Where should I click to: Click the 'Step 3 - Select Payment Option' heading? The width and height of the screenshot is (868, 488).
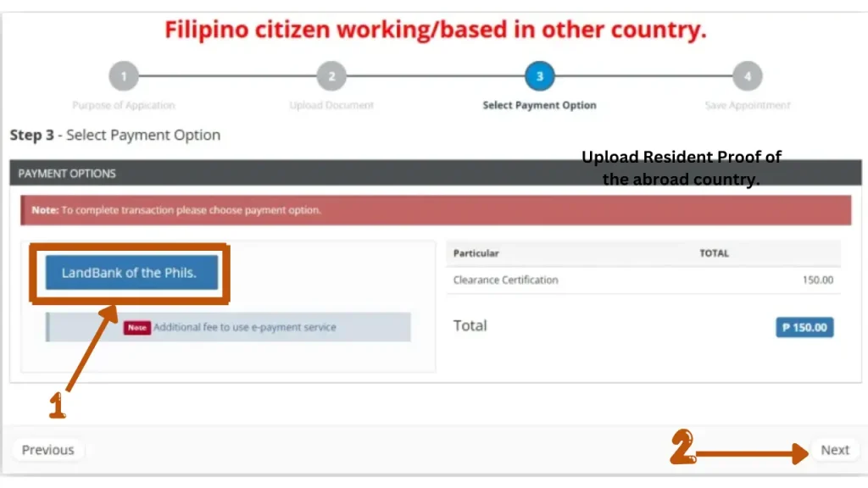[x=115, y=135]
